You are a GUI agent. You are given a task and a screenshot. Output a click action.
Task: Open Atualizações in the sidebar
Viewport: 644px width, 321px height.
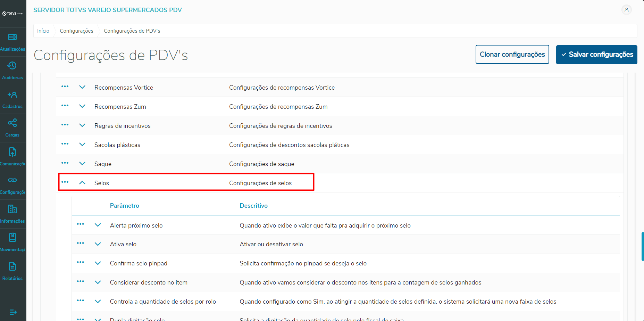[x=12, y=42]
